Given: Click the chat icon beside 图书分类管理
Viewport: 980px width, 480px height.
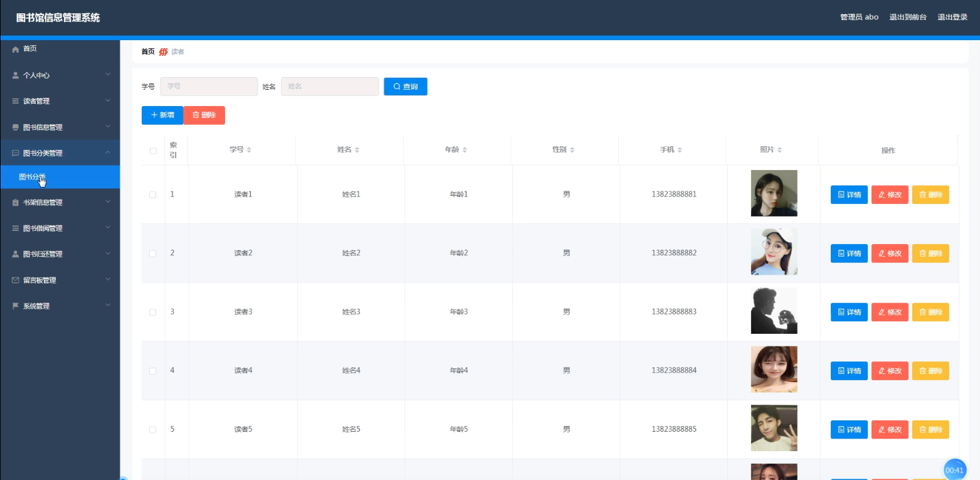Looking at the screenshot, I should click(x=16, y=153).
